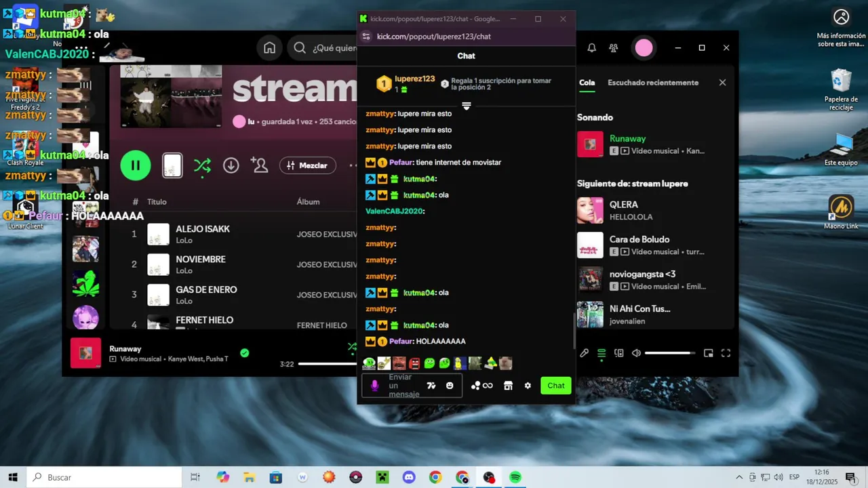This screenshot has width=868, height=488.
Task: Select QLERA in the queue
Action: (x=651, y=210)
